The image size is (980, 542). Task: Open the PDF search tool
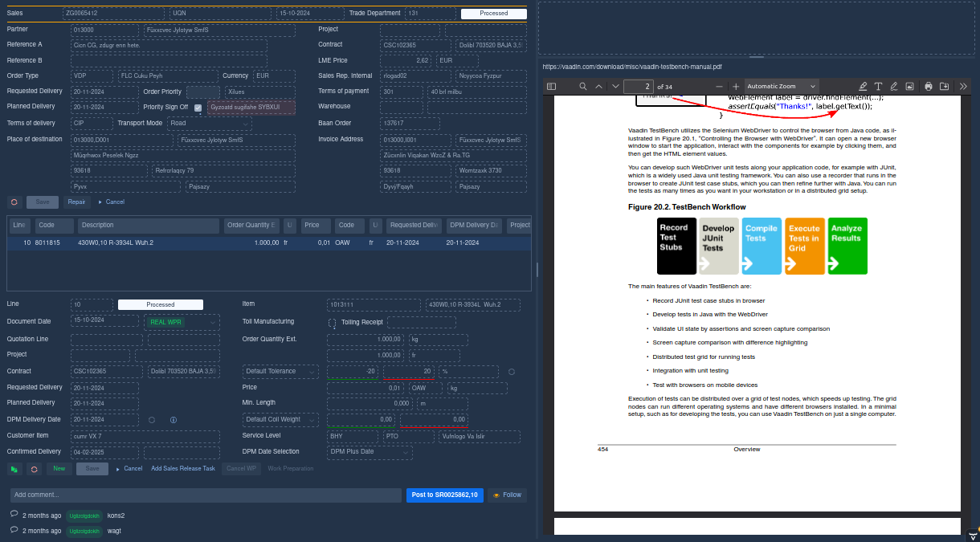(x=582, y=86)
